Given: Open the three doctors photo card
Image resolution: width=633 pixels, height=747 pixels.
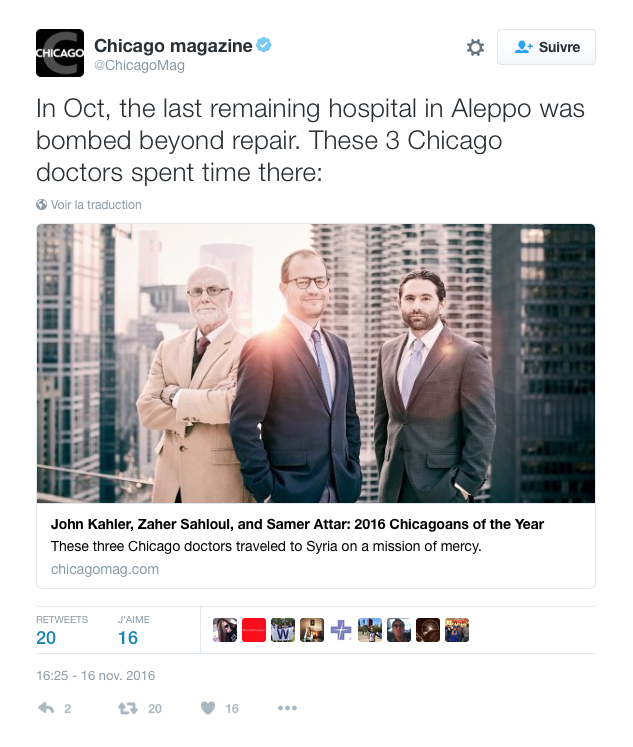Looking at the screenshot, I should 316,363.
